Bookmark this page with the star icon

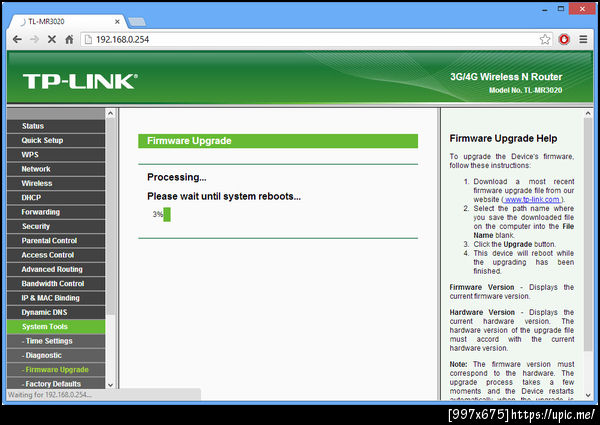pos(545,39)
